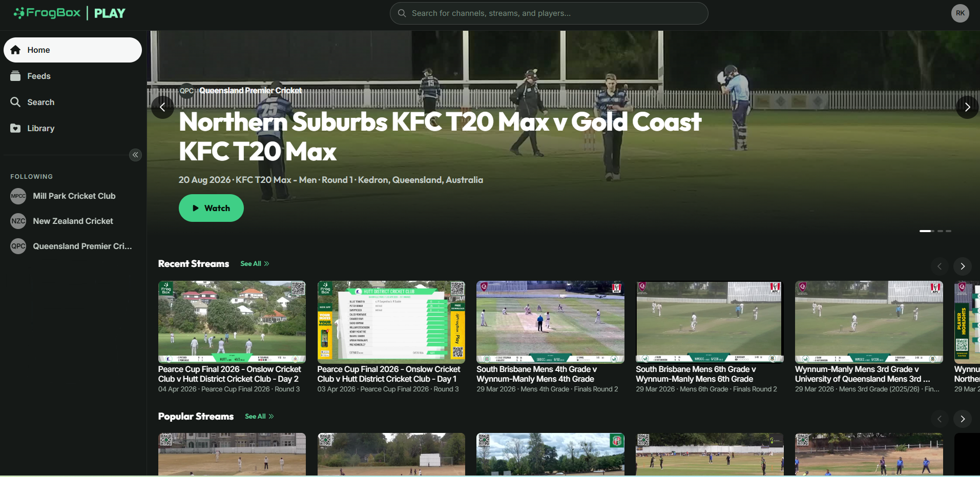Viewport: 980px width, 477px height.
Task: Click the Pearce Cup Final Day 1 title
Action: pos(389,374)
